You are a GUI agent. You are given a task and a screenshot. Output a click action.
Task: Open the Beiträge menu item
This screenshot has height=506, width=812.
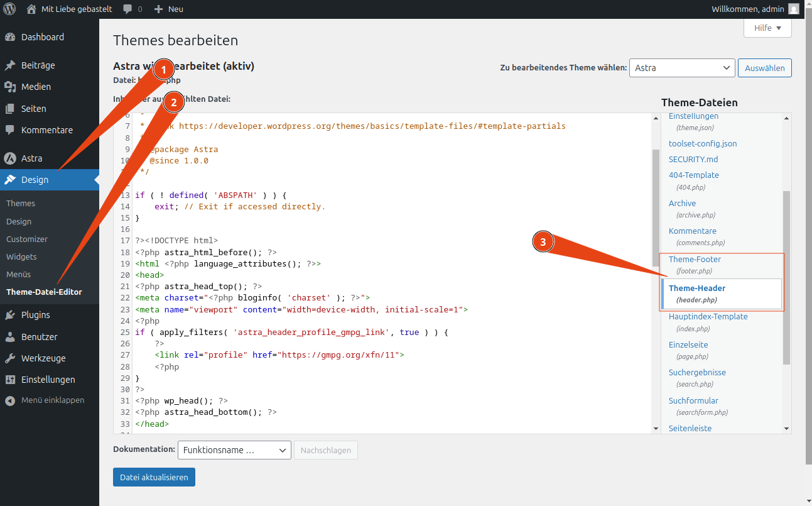coord(50,65)
